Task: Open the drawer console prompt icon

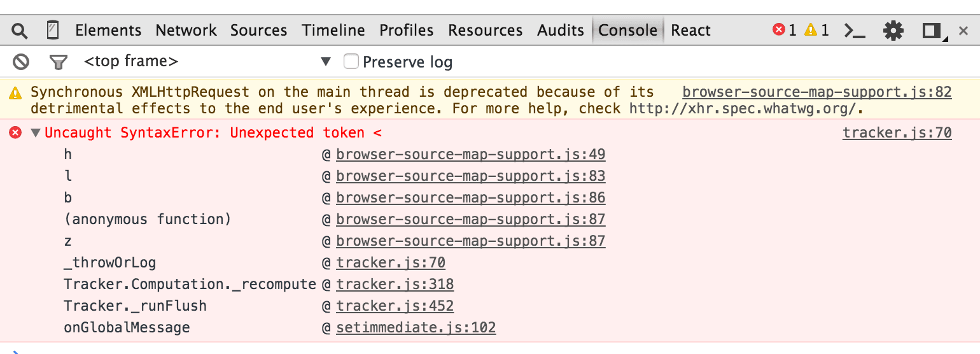Action: (x=854, y=31)
